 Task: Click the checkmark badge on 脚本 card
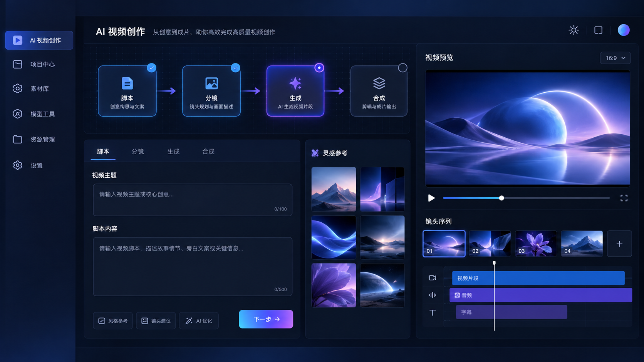coord(151,68)
